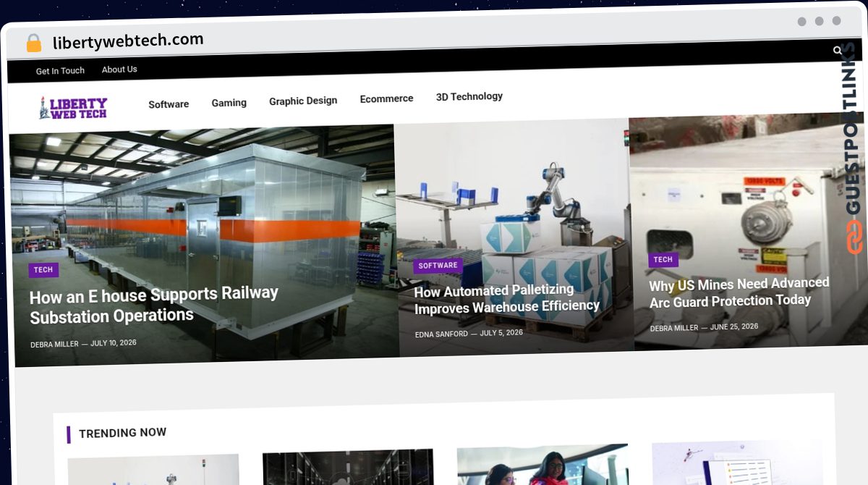The height and width of the screenshot is (485, 868).
Task: Open the Graphic Design menu
Action: pyautogui.click(x=303, y=101)
